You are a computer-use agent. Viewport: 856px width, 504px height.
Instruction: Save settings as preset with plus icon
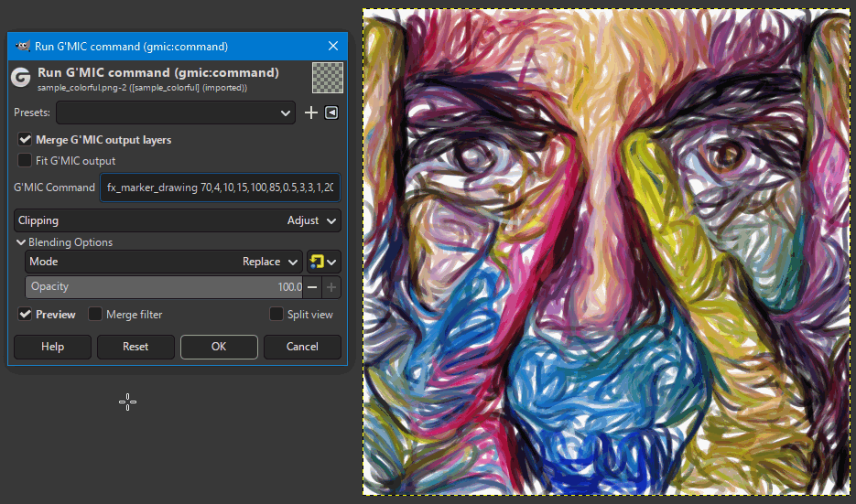(310, 113)
